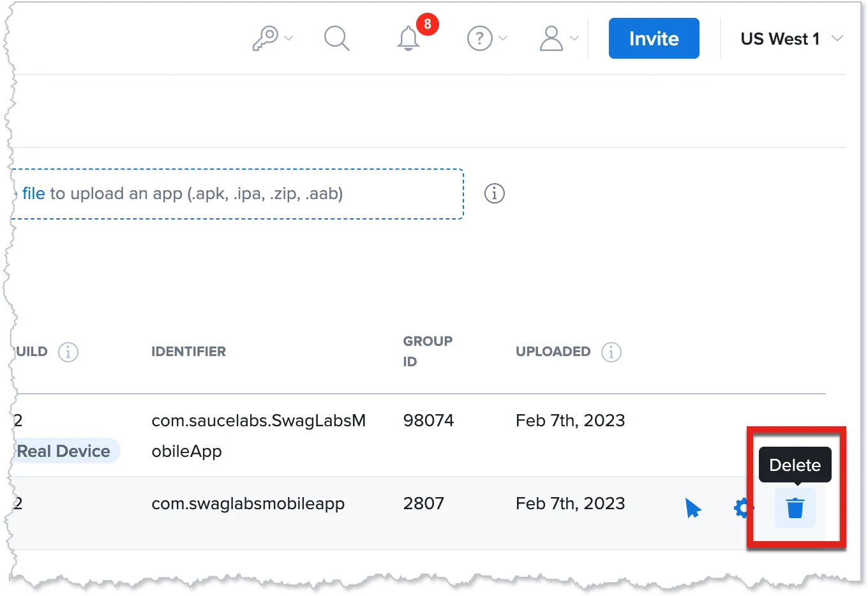Open the API key access icon

tap(267, 38)
